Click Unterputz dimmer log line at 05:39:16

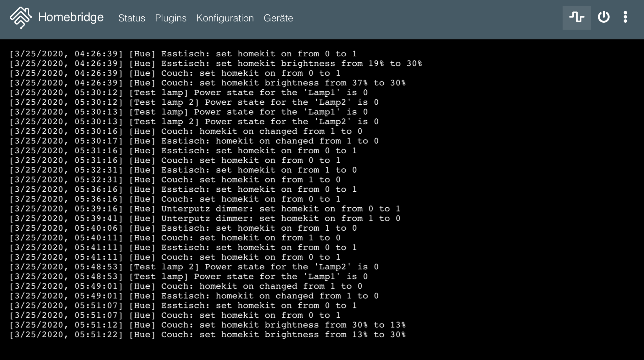204,209
